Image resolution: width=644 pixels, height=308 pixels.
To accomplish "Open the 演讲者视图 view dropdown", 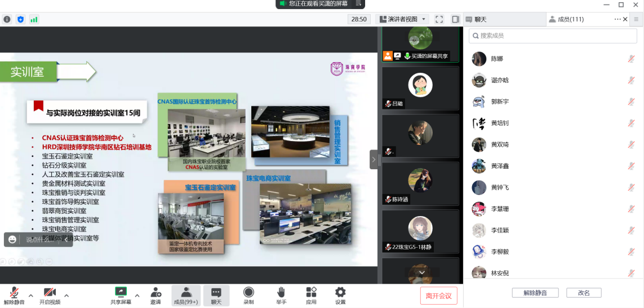I will click(402, 19).
